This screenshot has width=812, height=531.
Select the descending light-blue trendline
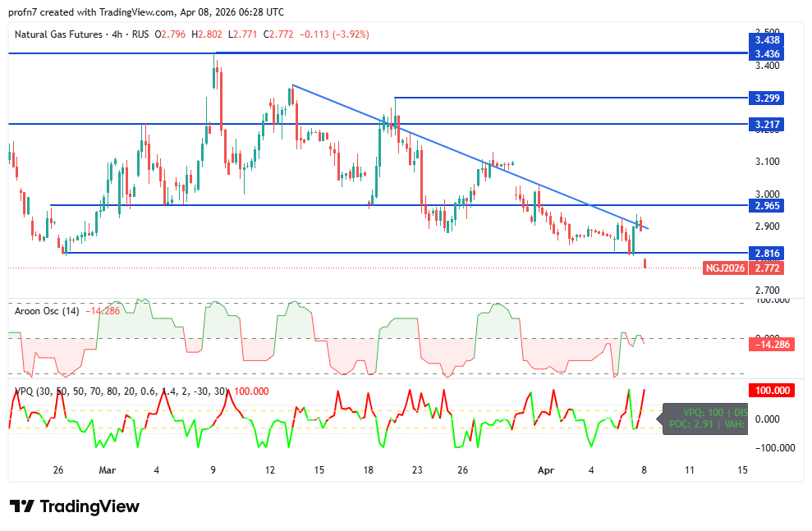tap(470, 157)
